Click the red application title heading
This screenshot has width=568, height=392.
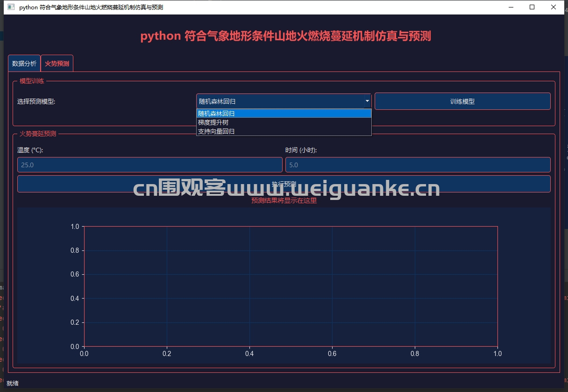[x=285, y=36]
